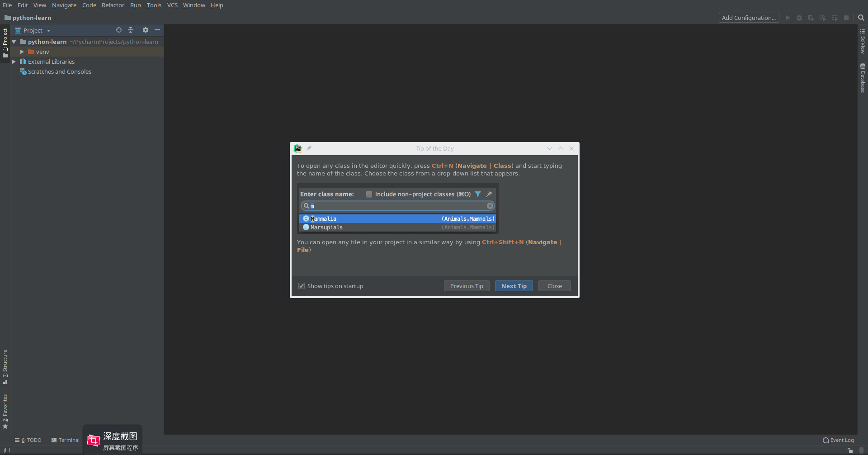Open the Refactor menu
Image resolution: width=868 pixels, height=455 pixels.
[x=113, y=5]
